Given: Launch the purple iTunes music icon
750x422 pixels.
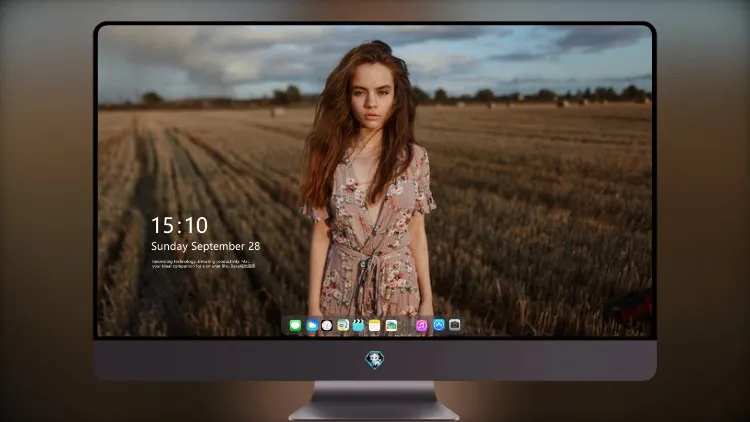Looking at the screenshot, I should 421,325.
